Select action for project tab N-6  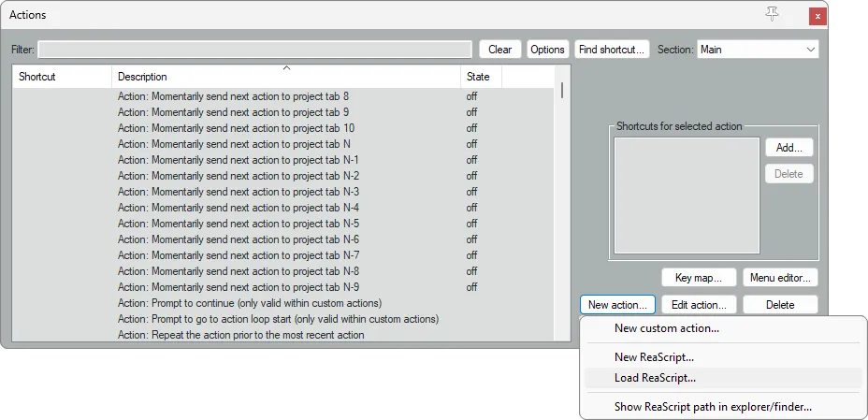coord(282,239)
